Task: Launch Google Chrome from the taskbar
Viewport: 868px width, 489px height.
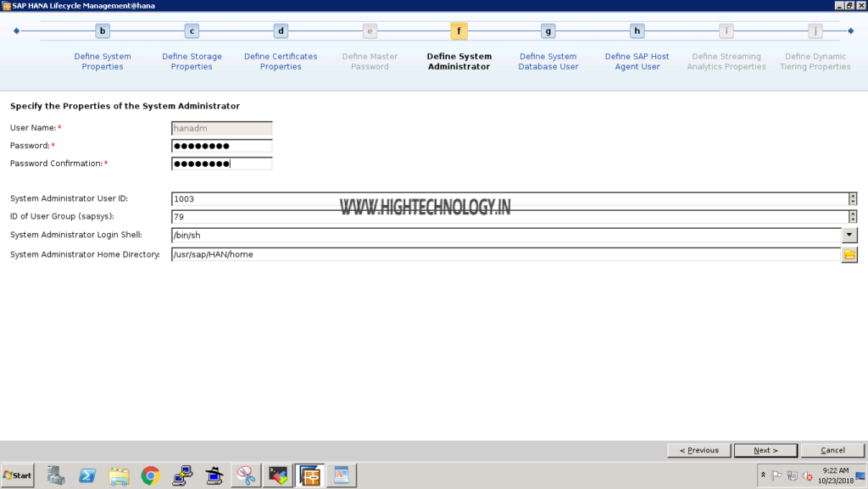Action: point(151,475)
